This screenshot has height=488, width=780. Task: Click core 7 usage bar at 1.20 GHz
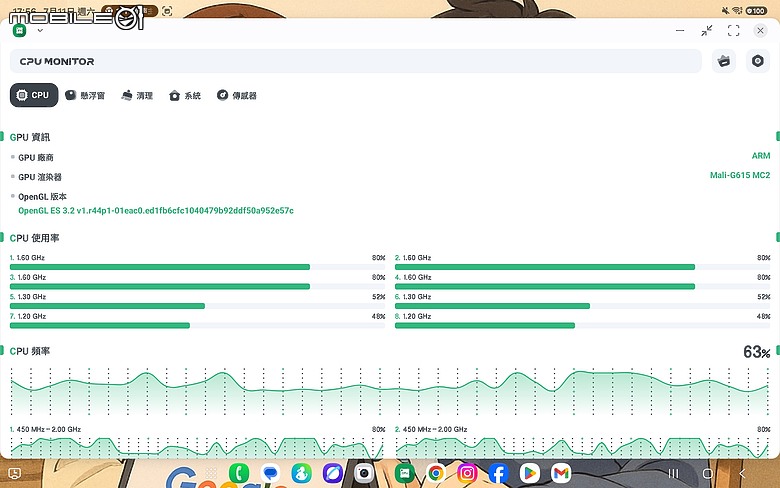(197, 325)
